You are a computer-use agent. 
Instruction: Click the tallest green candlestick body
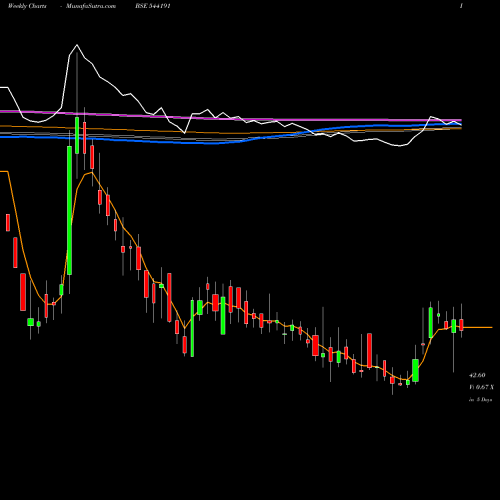pos(69,210)
